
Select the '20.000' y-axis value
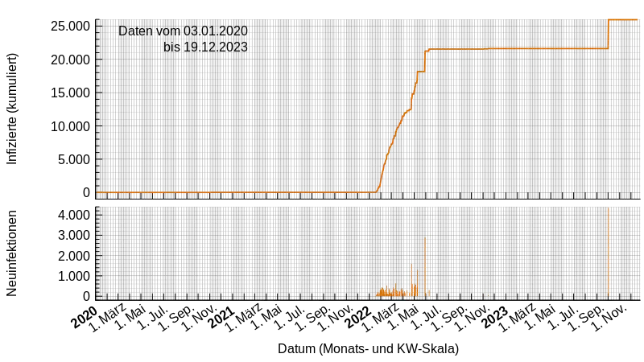click(70, 60)
